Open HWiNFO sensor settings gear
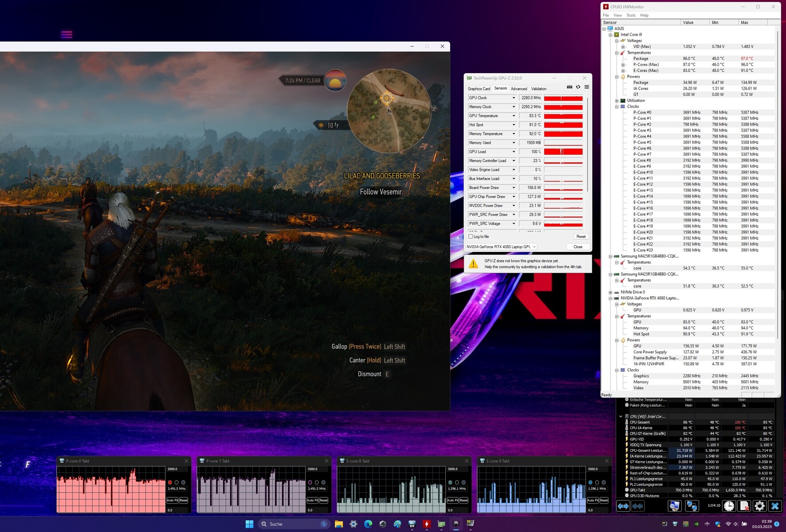The image size is (786, 532). point(759,506)
